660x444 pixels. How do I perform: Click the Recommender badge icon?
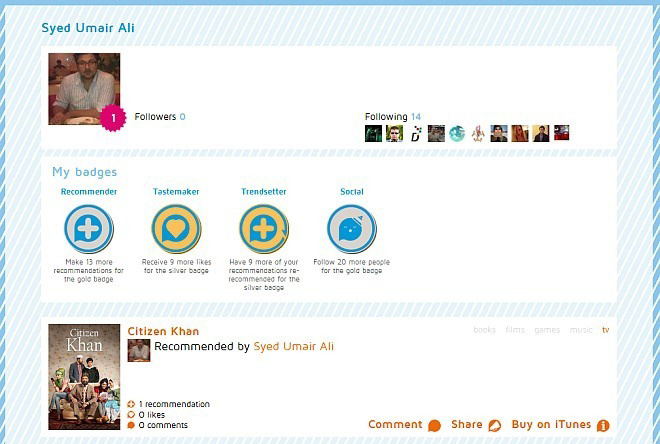click(x=89, y=229)
